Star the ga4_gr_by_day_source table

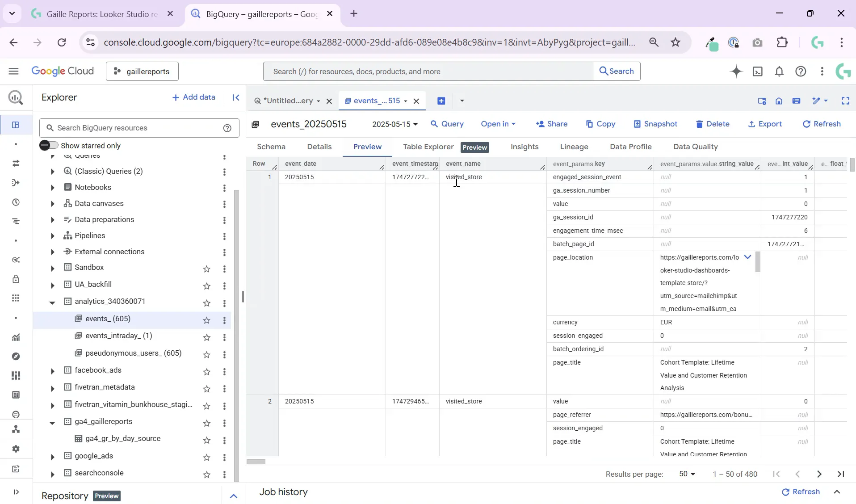pos(206,440)
